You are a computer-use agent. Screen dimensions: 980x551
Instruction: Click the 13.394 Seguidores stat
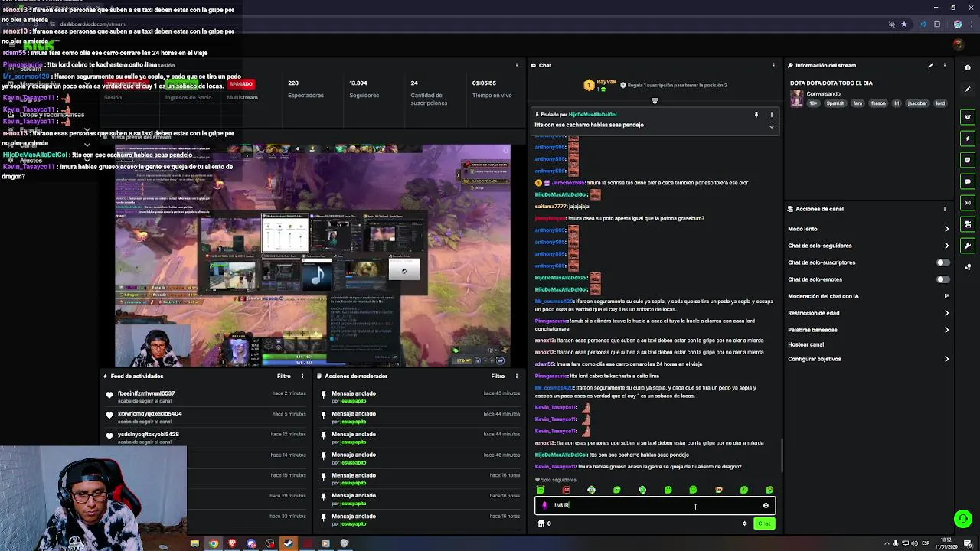tap(364, 89)
